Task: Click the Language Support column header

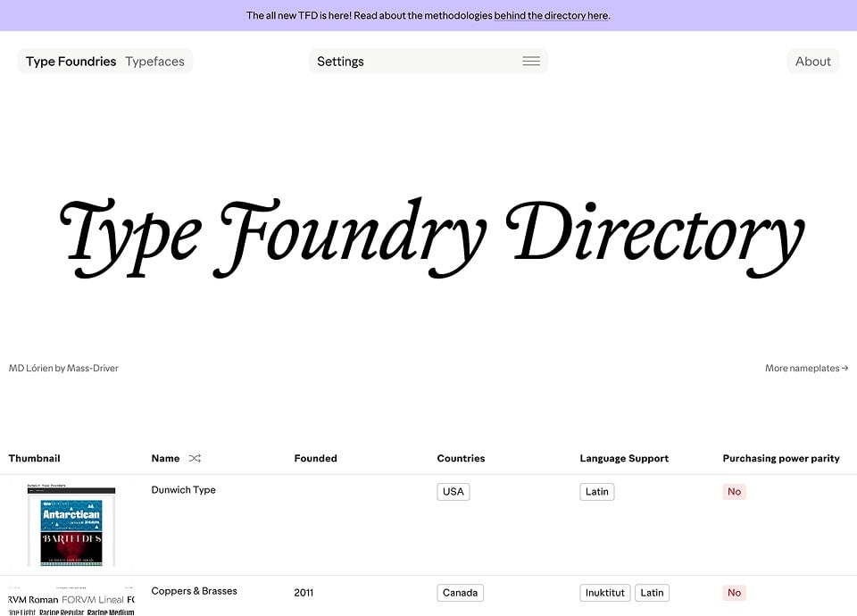Action: coord(624,458)
